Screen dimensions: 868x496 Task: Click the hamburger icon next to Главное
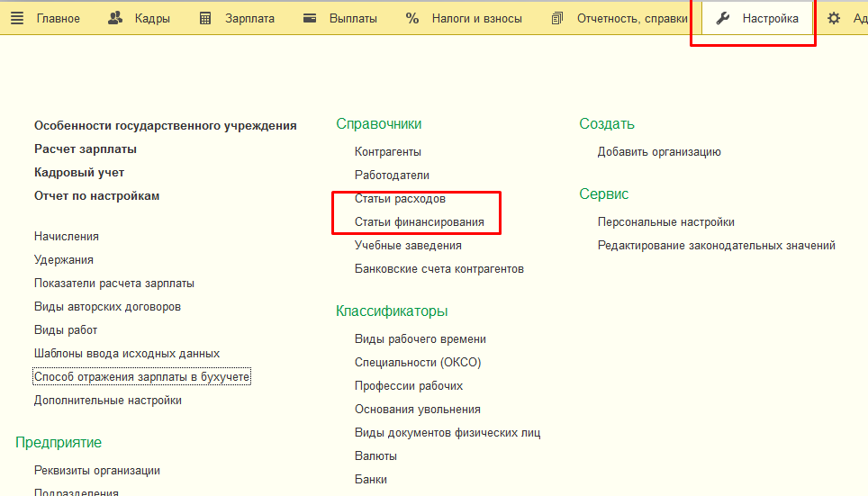[x=18, y=18]
